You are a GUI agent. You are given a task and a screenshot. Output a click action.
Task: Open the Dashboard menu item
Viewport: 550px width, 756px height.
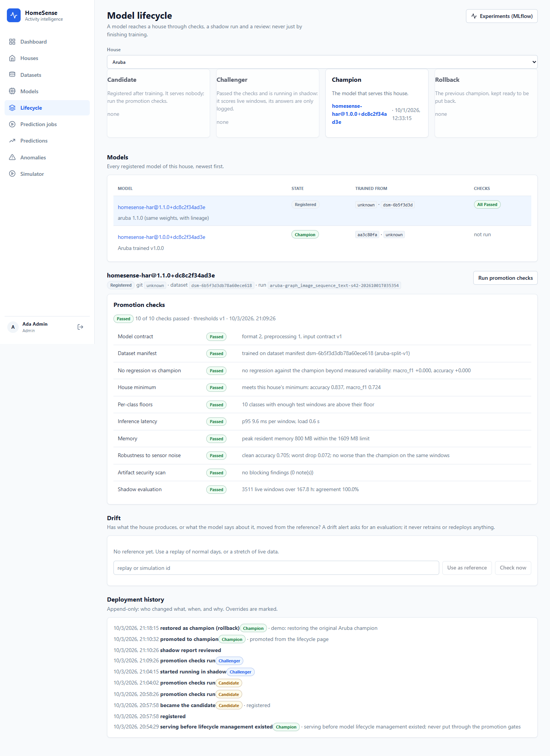[47, 42]
